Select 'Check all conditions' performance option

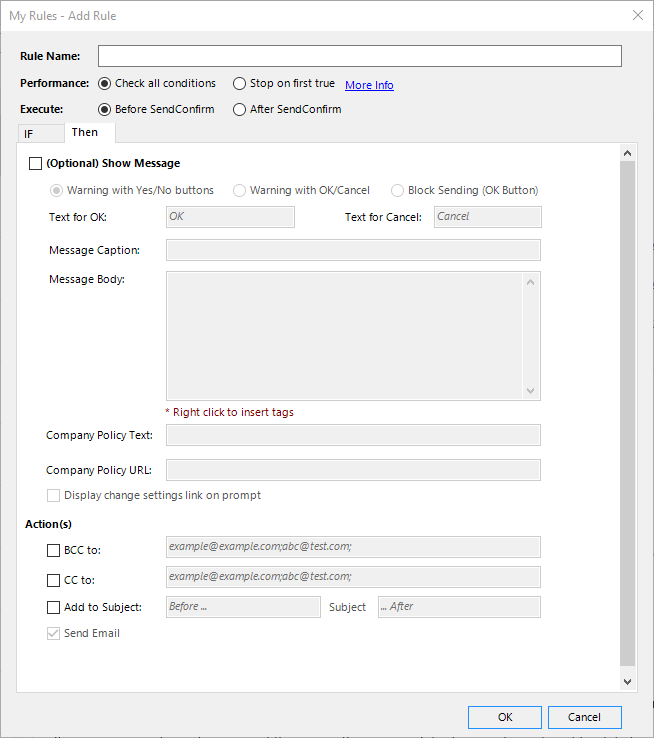[105, 84]
